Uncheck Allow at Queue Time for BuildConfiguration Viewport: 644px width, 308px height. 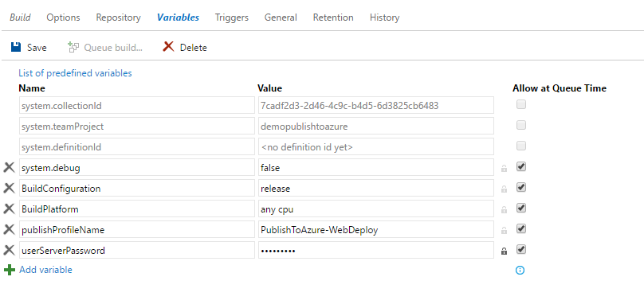520,187
